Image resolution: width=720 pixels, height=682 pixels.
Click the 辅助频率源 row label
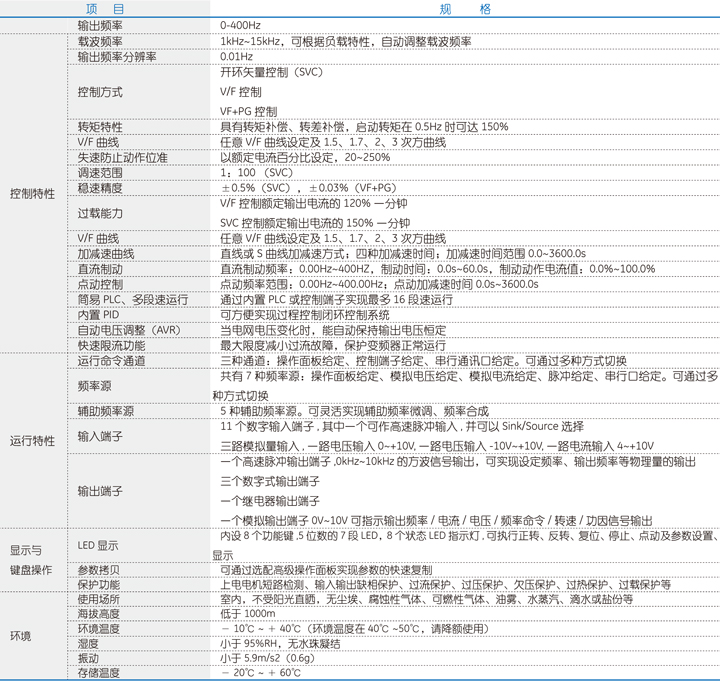coord(106,411)
